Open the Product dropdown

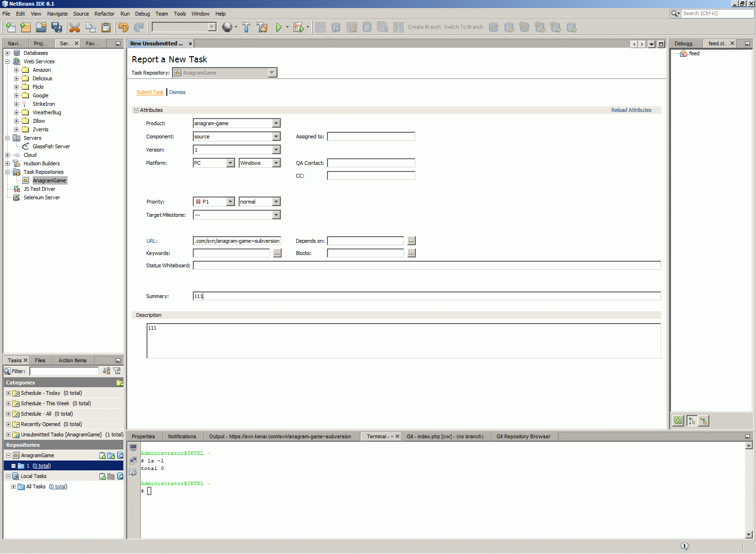(276, 123)
